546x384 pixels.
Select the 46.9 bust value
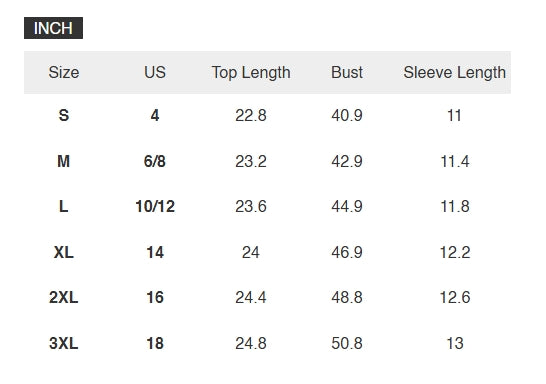pyautogui.click(x=347, y=252)
